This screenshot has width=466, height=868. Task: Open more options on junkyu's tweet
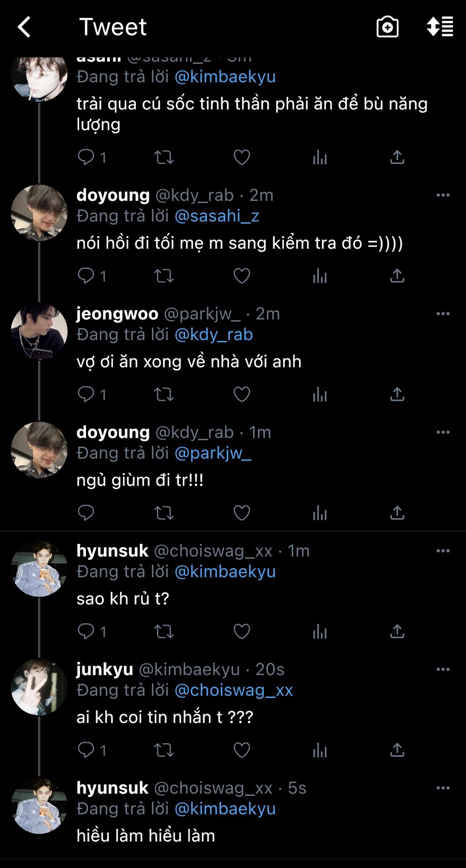point(443,669)
